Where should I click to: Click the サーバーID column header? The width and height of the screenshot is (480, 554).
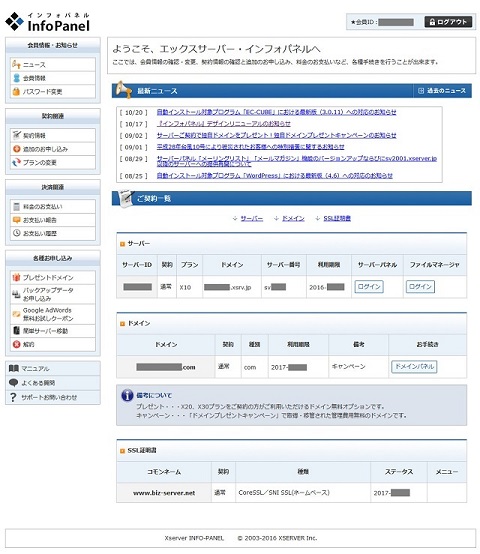coord(137,265)
